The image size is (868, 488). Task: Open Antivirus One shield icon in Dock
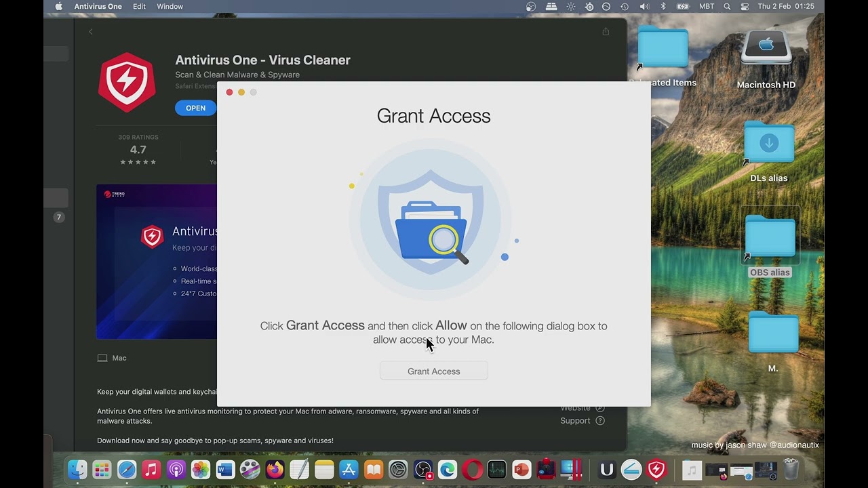[656, 469]
